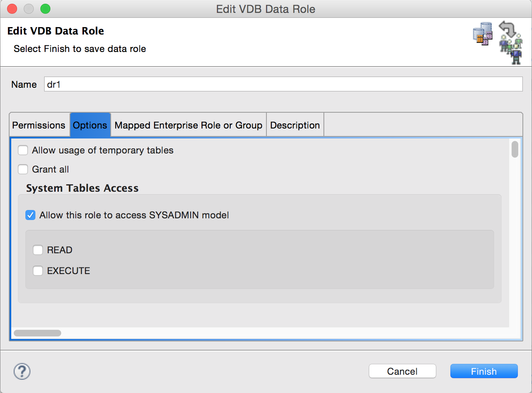Close the Edit VDB Data Role dialog

[x=11, y=8]
